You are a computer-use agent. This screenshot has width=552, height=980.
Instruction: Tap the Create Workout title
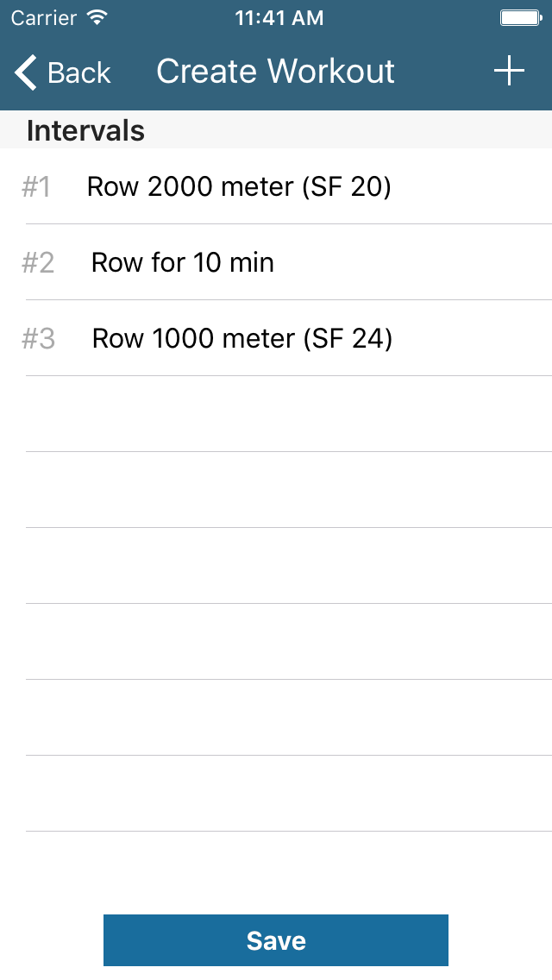(274, 71)
